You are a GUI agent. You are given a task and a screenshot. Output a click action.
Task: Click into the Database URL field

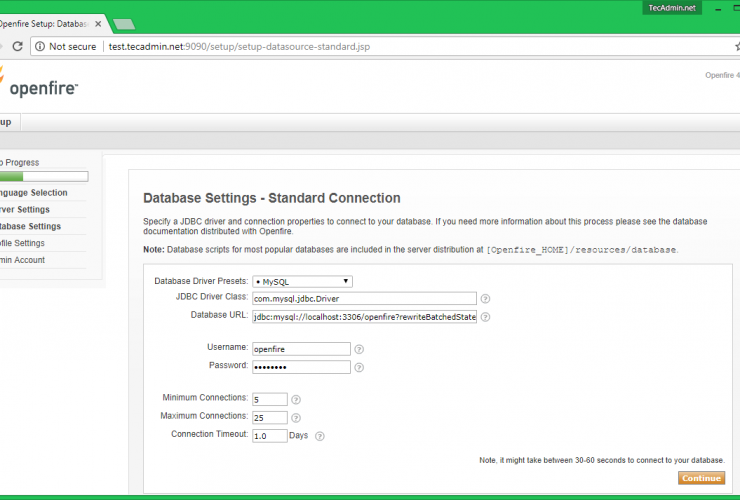point(364,317)
